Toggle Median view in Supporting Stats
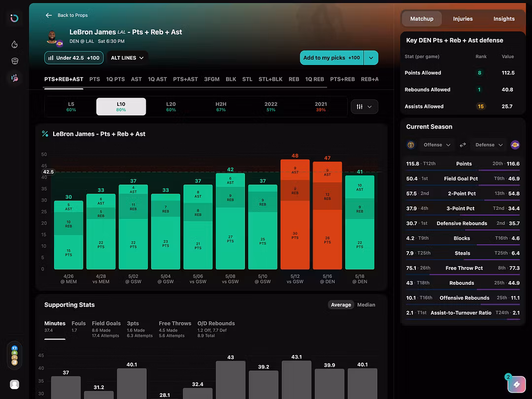 pos(366,305)
